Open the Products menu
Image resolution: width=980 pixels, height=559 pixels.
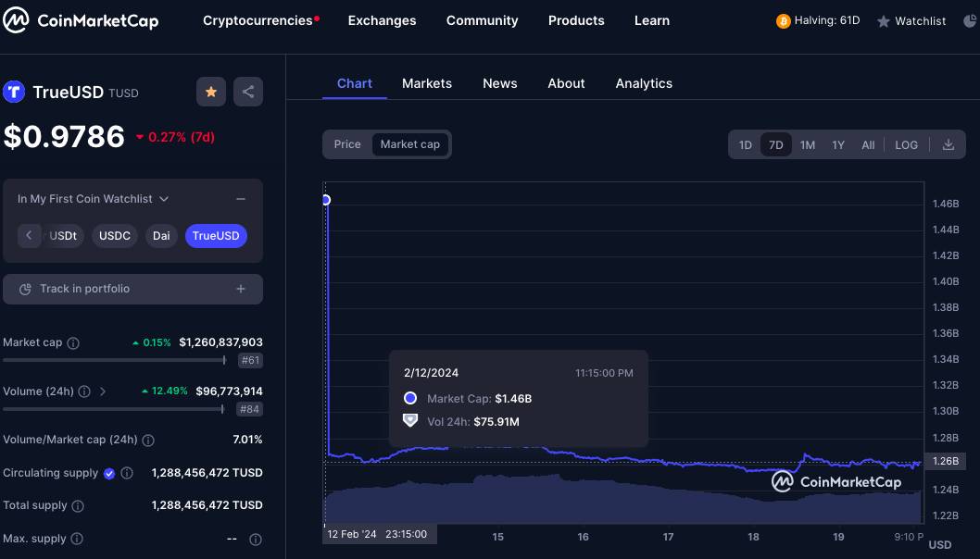coord(576,20)
